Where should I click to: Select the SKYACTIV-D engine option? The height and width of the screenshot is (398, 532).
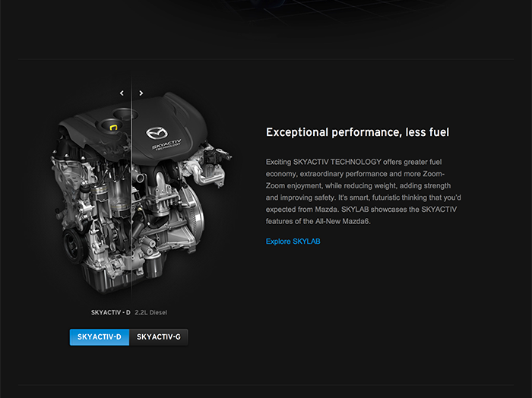[100, 337]
